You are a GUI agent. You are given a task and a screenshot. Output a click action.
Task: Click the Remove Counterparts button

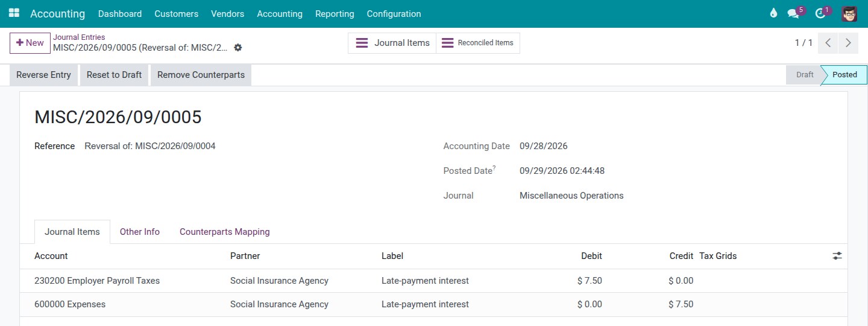[201, 75]
